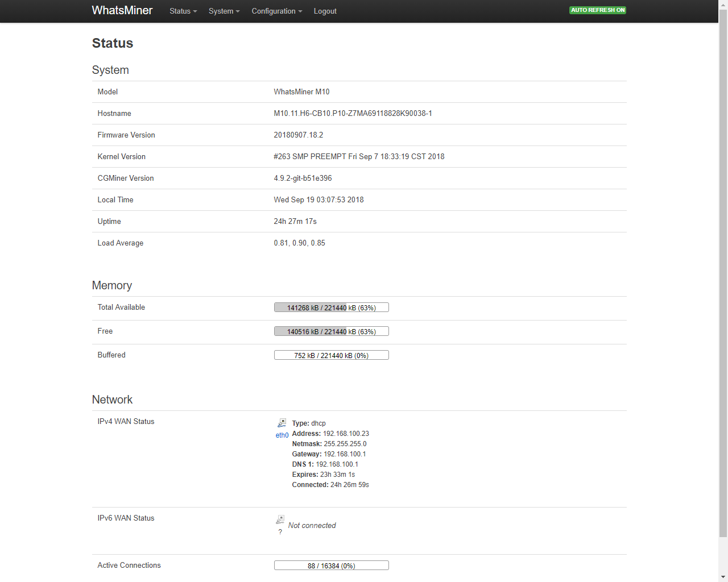This screenshot has width=728, height=582.
Task: Open the System dropdown menu
Action: tap(224, 11)
